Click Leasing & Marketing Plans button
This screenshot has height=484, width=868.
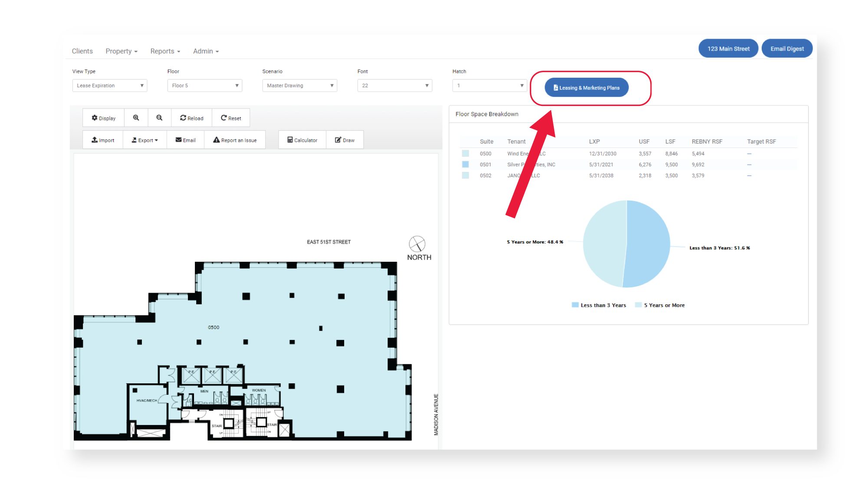click(586, 88)
